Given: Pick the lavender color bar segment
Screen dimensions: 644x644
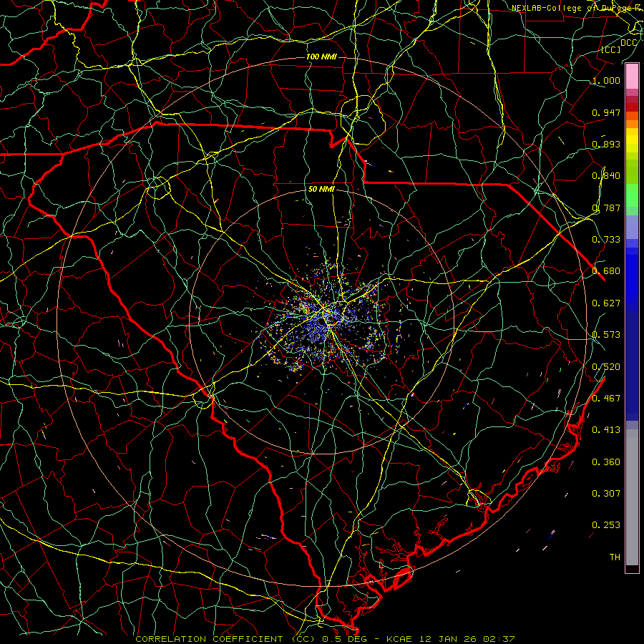Looking at the screenshot, I should tap(632, 227).
